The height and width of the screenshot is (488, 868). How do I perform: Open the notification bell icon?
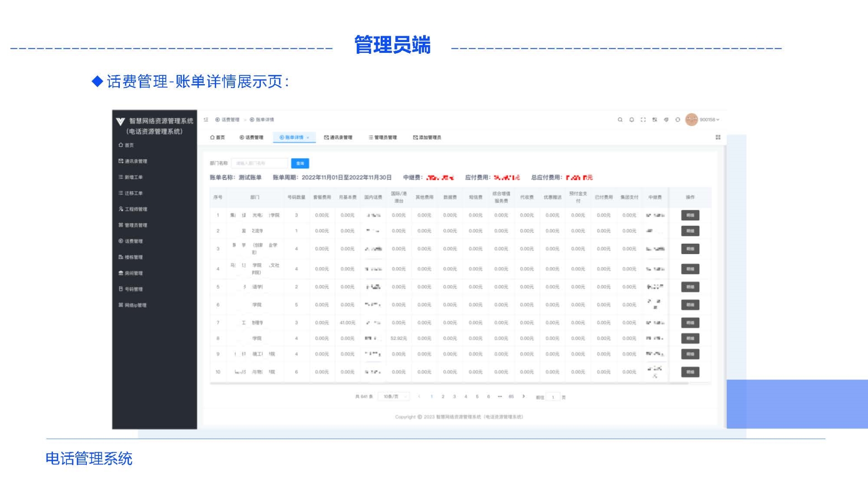[x=632, y=120]
